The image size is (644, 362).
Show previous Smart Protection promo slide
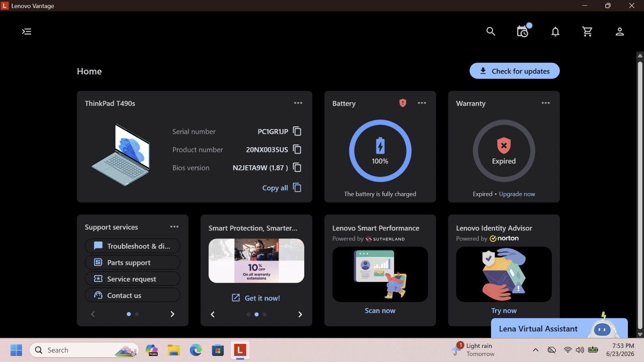[x=213, y=315]
